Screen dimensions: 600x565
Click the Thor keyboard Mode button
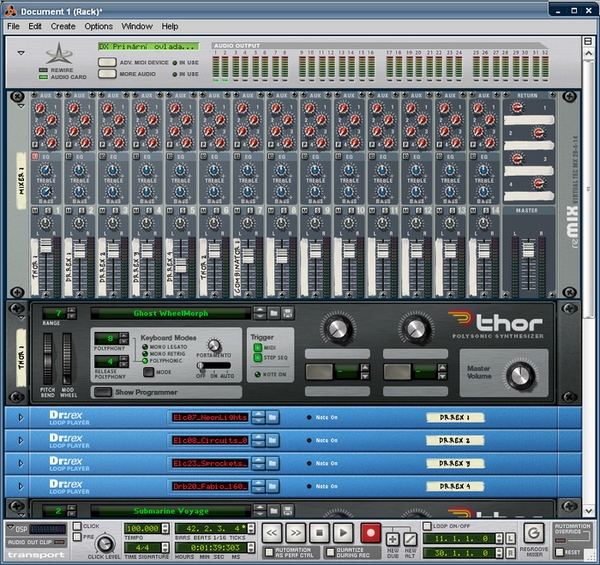[x=148, y=372]
